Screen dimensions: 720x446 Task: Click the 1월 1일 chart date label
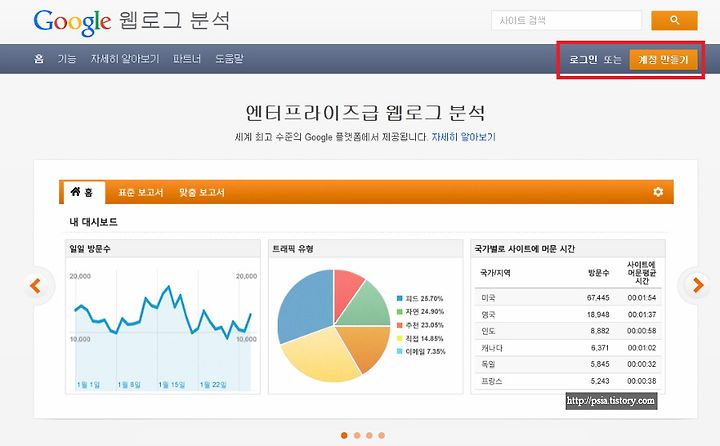click(88, 384)
